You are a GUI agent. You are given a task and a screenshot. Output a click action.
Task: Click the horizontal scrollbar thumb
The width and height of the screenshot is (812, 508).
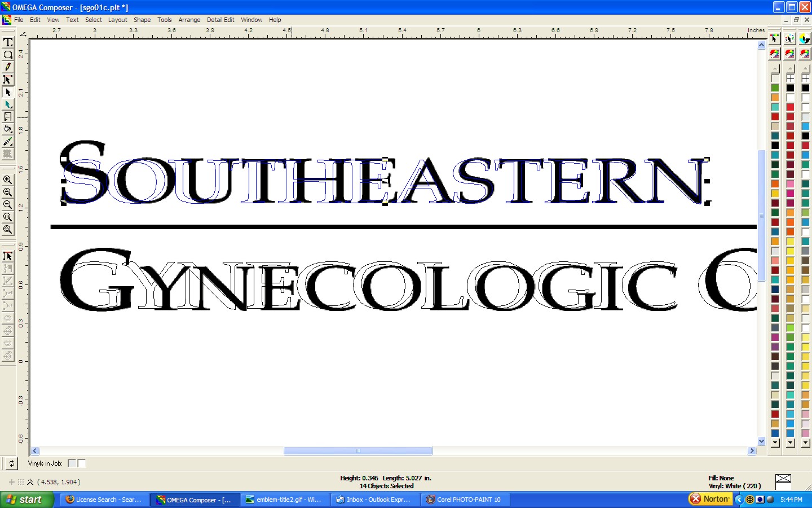[358, 451]
